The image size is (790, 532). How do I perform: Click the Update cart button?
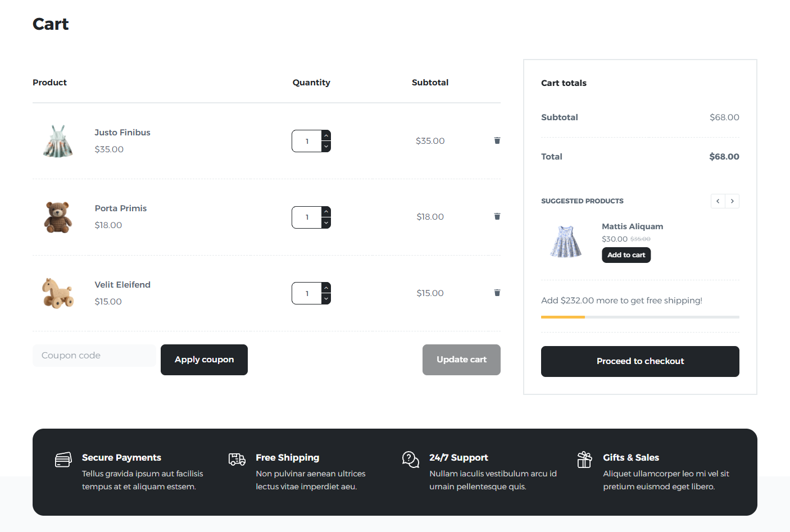pos(461,360)
